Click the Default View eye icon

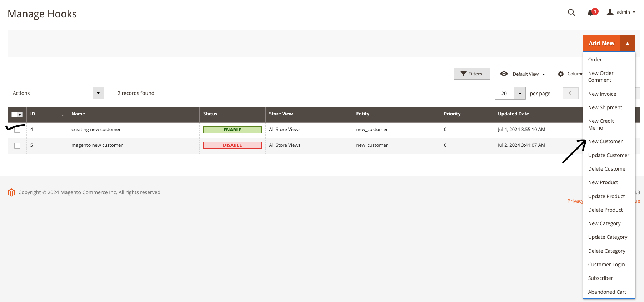point(504,74)
